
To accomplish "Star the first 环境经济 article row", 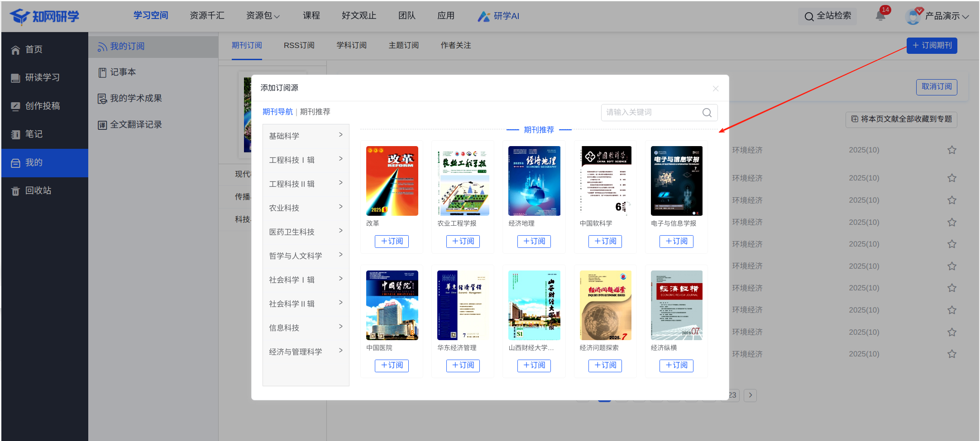I will (x=951, y=150).
